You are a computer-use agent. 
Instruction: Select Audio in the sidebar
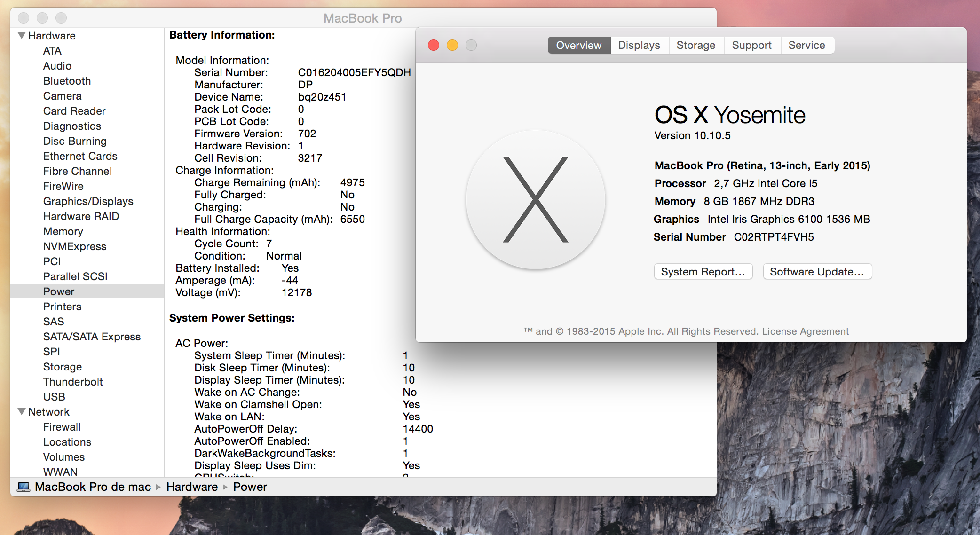(57, 66)
